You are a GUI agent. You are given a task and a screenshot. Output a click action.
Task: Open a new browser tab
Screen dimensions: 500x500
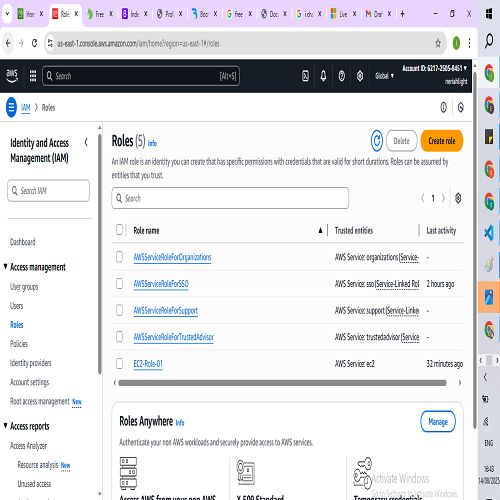click(402, 14)
